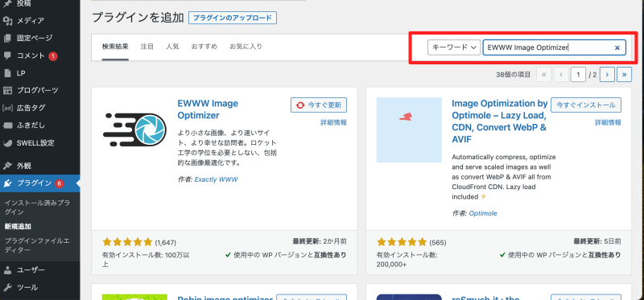Click the 広告タグ ad icon
This screenshot has height=300, width=644.
pyautogui.click(x=7, y=109)
